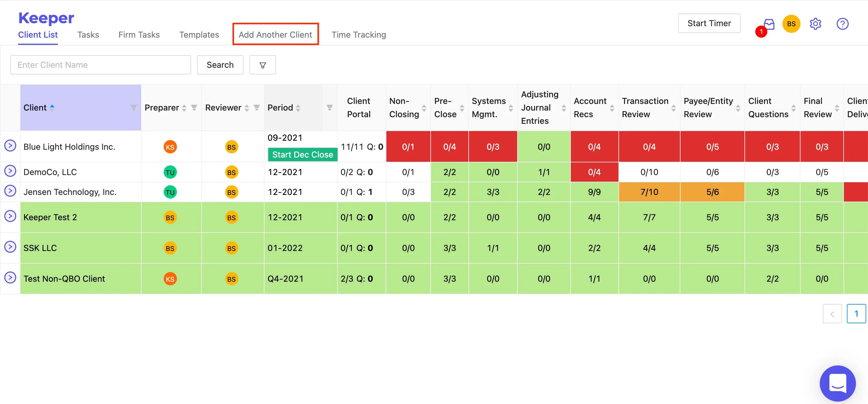Sort by Preparer column
Image resolution: width=868 pixels, height=404 pixels.
pos(184,108)
